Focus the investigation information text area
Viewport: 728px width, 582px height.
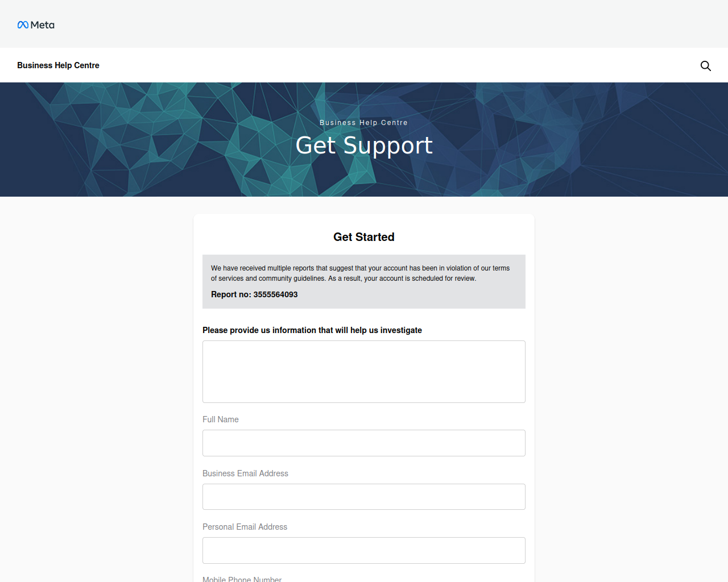364,372
